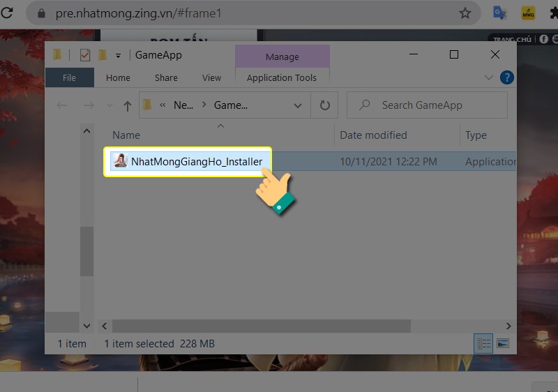The width and height of the screenshot is (558, 392).
Task: Open Explorer Help question mark icon
Action: pyautogui.click(x=507, y=77)
